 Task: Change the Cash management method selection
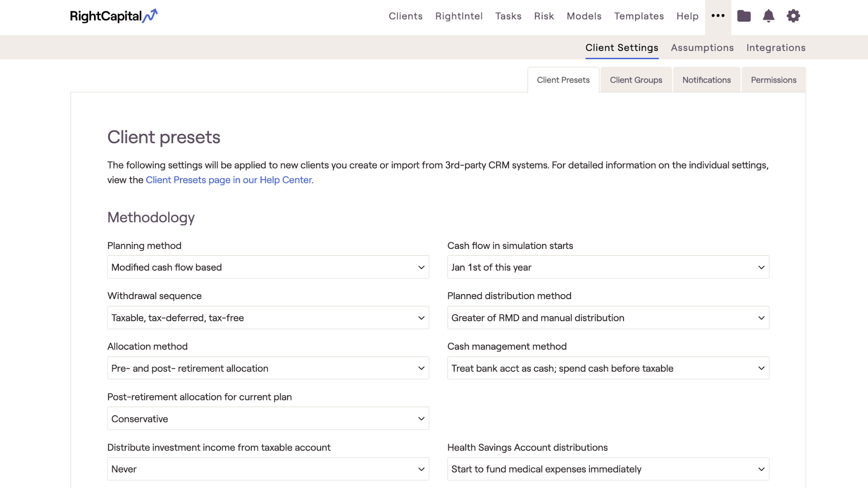[608, 368]
